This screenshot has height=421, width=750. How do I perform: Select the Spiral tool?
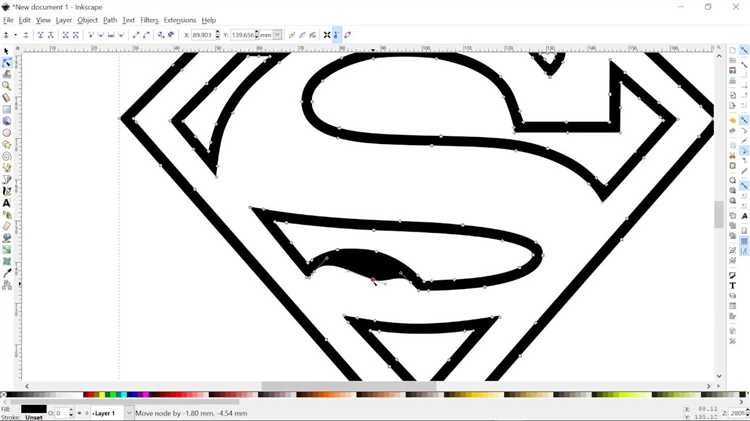(6, 156)
